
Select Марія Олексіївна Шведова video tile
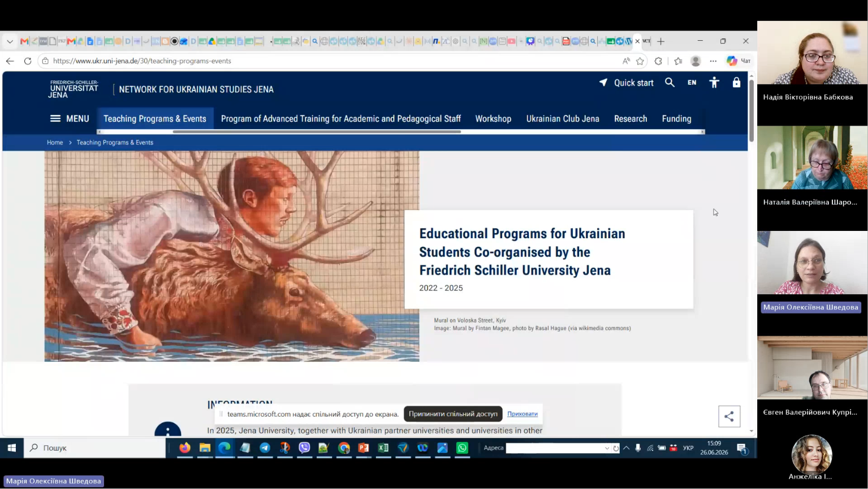pos(813,263)
